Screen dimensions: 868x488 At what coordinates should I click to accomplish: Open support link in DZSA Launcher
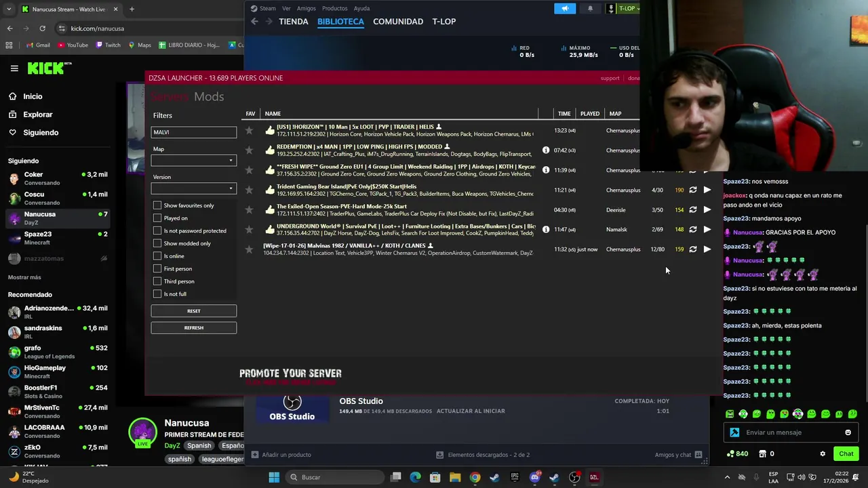(x=610, y=78)
